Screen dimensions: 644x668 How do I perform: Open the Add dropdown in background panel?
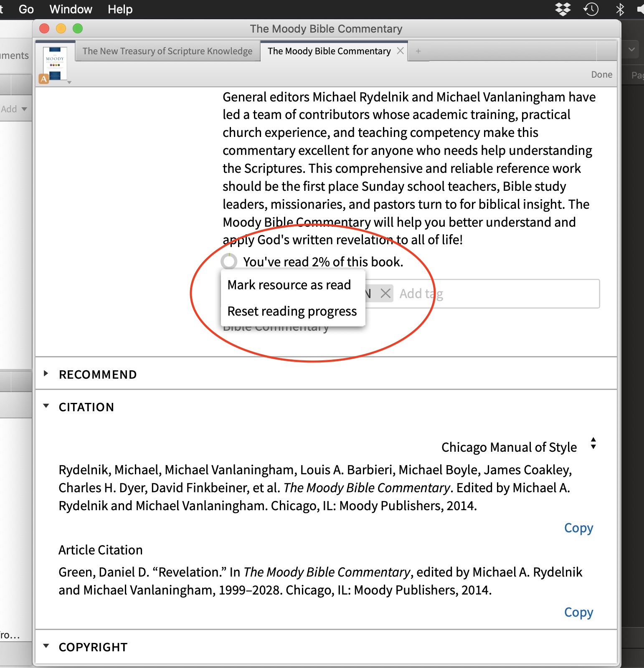14,109
